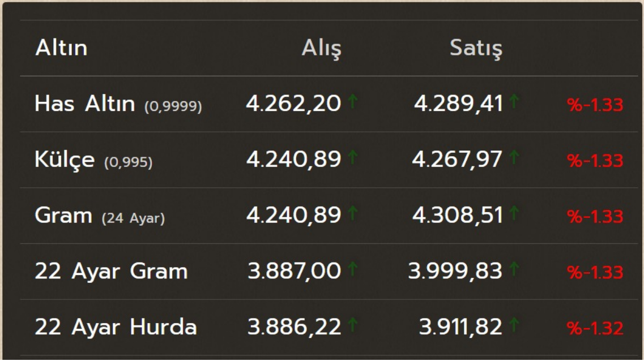The width and height of the screenshot is (644, 361).
Task: Click the Gram 24 Ayar Alış price 4.240,89
Action: 293,215
